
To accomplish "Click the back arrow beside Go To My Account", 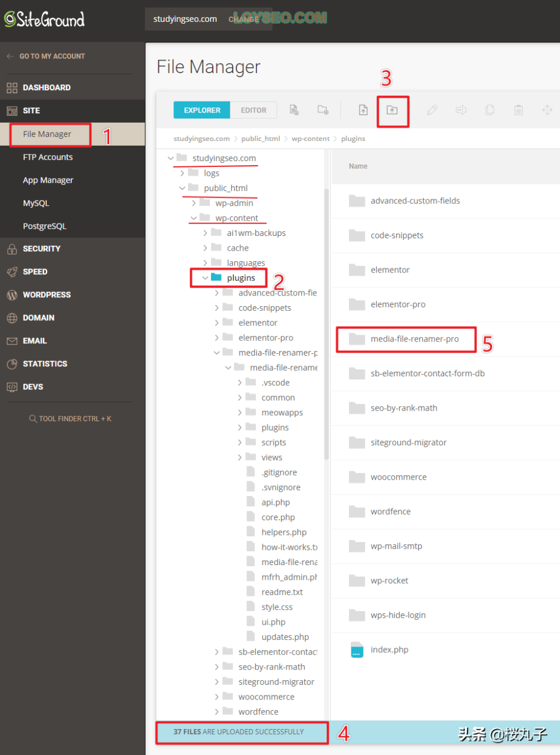I will (x=10, y=56).
